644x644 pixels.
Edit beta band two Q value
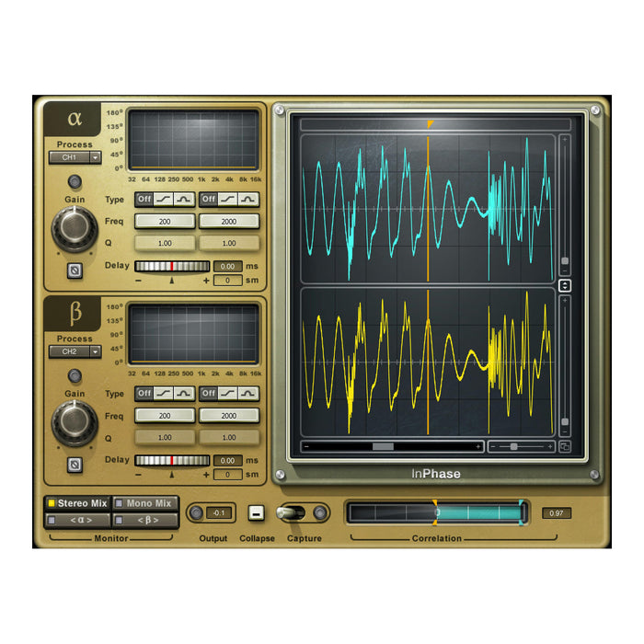point(229,437)
